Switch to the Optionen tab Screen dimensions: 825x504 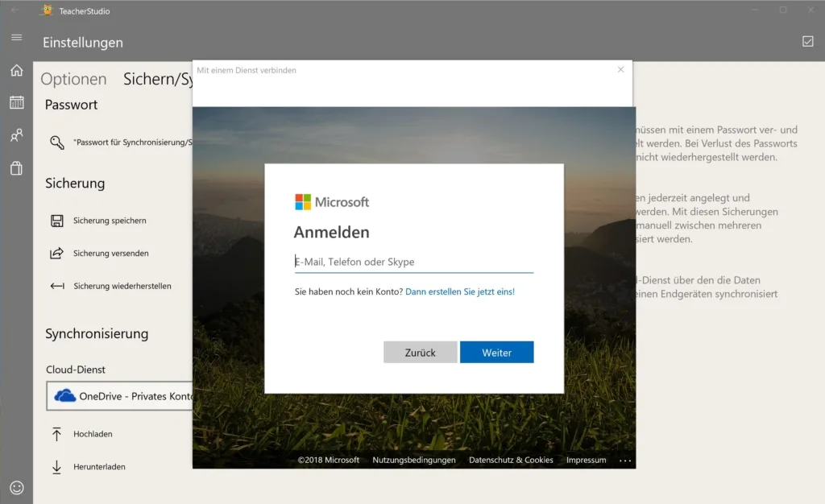(73, 79)
